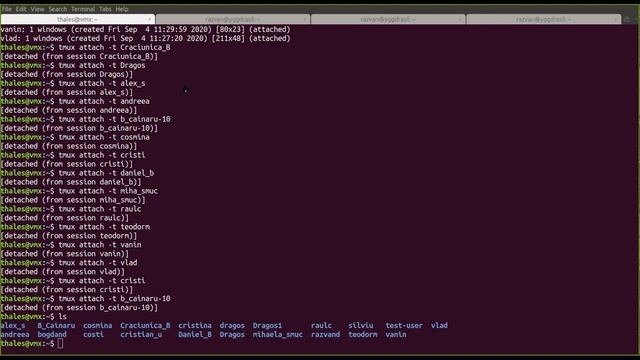Viewport: 640px width, 360px height.
Task: Open the Terminal menu
Action: (x=83, y=9)
